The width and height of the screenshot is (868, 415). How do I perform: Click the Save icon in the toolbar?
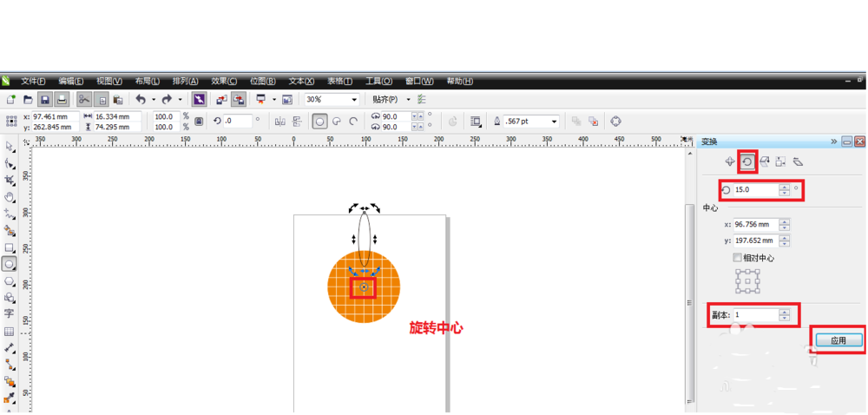click(x=45, y=100)
